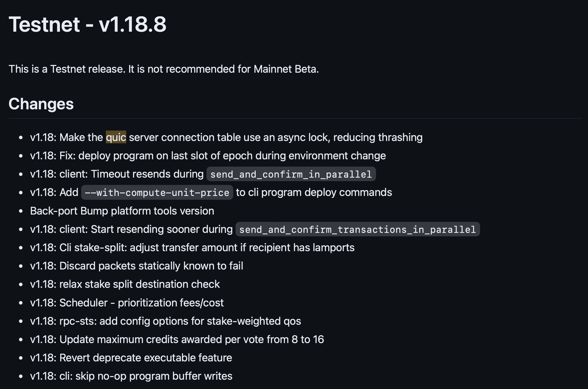Click the --with-compute-unit-price code snippet
The height and width of the screenshot is (389, 588).
[157, 192]
